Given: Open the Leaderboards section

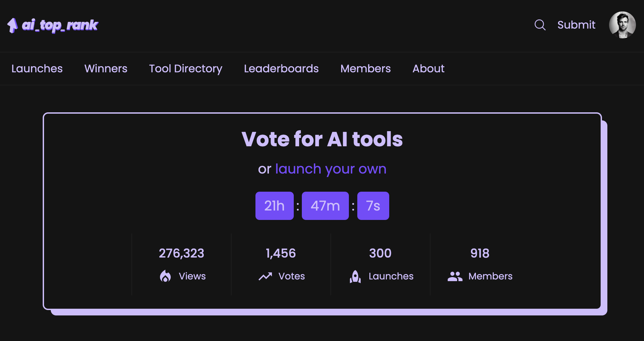Looking at the screenshot, I should coord(281,69).
